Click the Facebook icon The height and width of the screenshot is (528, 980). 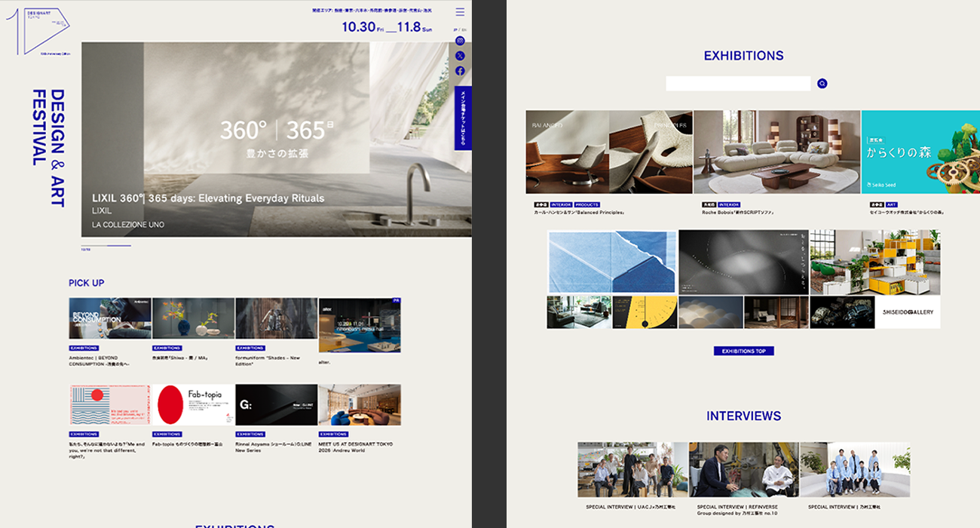pyautogui.click(x=460, y=71)
